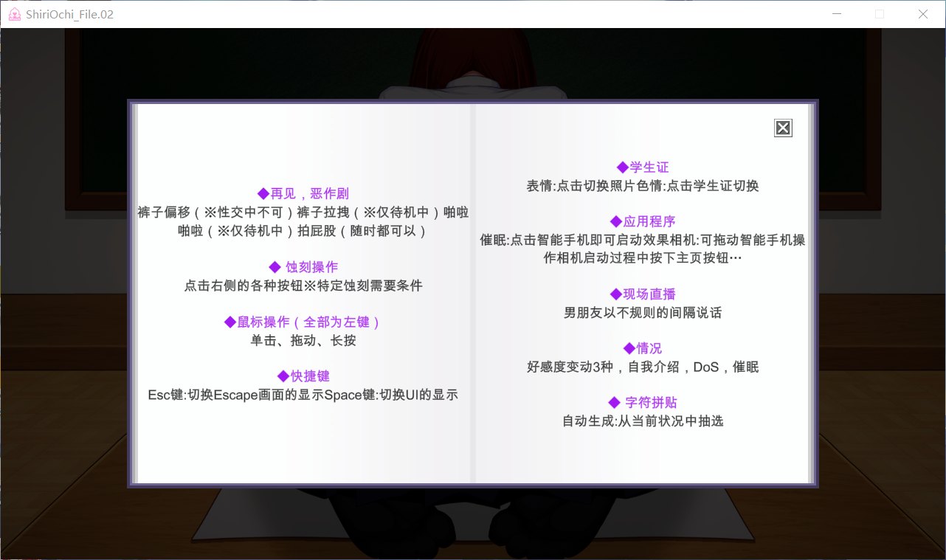Click the X box on the help page
The height and width of the screenshot is (560, 946).
[782, 127]
